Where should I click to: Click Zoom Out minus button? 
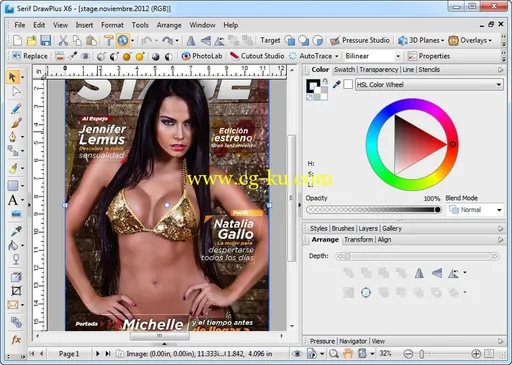tap(408, 354)
